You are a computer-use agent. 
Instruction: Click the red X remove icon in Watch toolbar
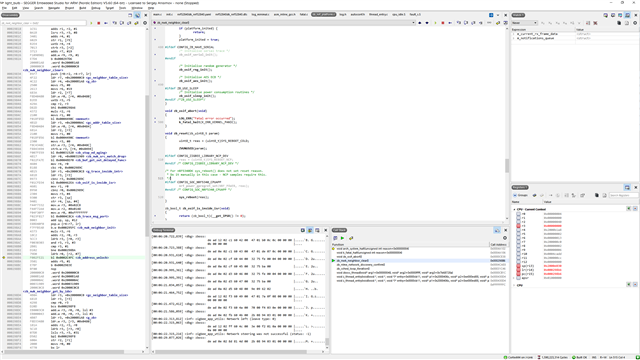pyautogui.click(x=595, y=23)
